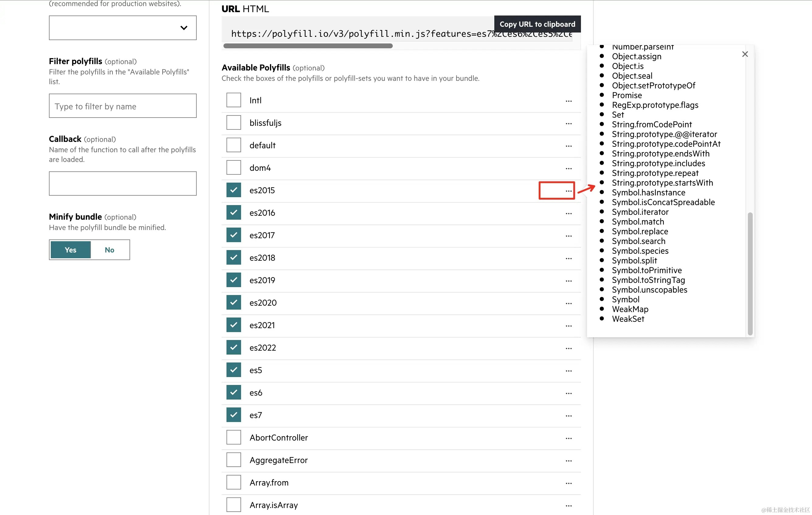Select Yes for Minify bundle
This screenshot has height=515, width=812.
tap(71, 250)
